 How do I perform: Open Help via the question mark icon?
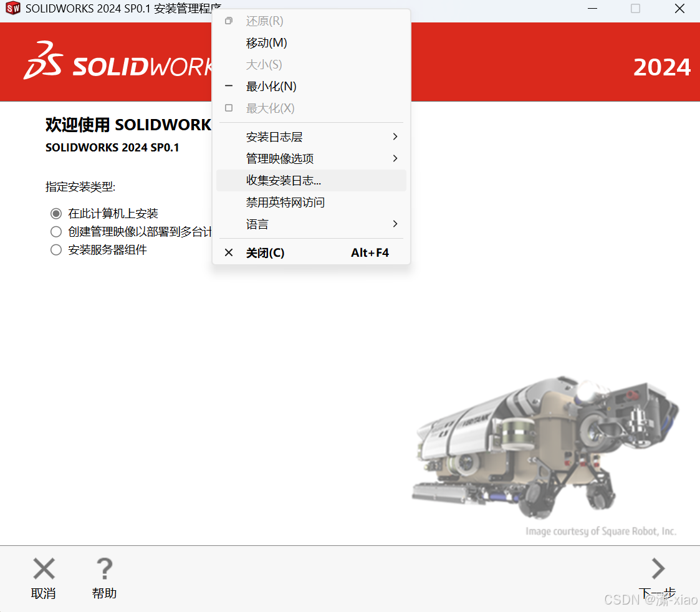pyautogui.click(x=105, y=569)
